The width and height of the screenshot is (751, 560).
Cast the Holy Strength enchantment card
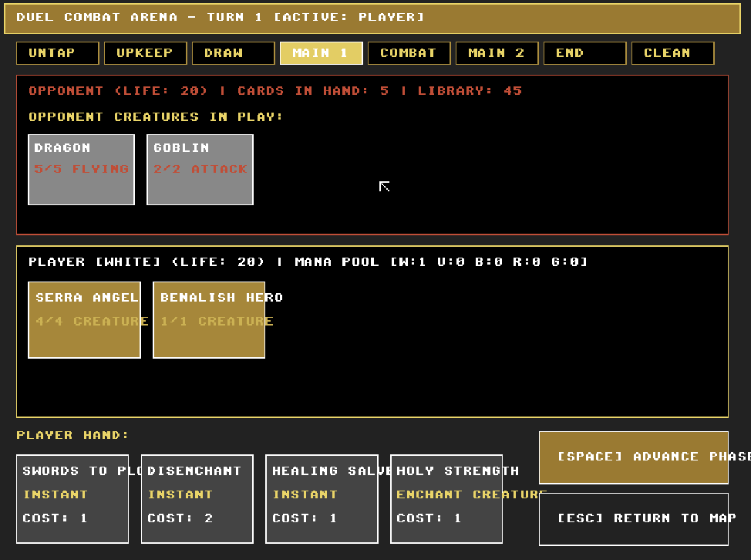[x=446, y=499]
